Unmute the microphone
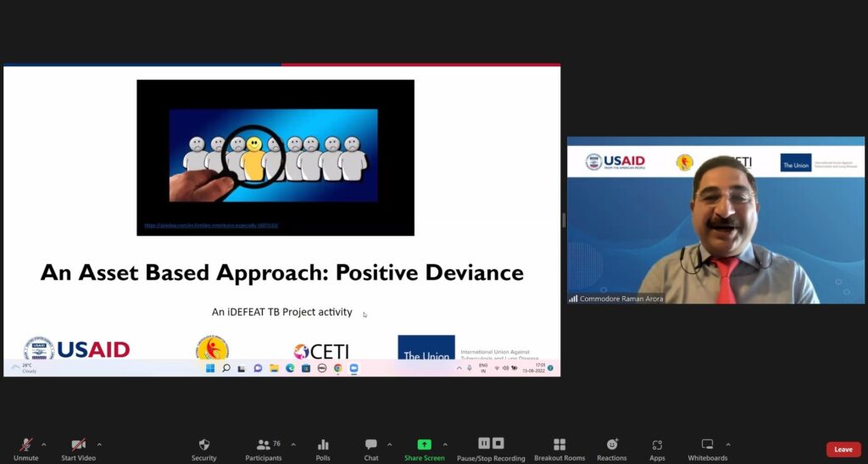 (x=25, y=445)
